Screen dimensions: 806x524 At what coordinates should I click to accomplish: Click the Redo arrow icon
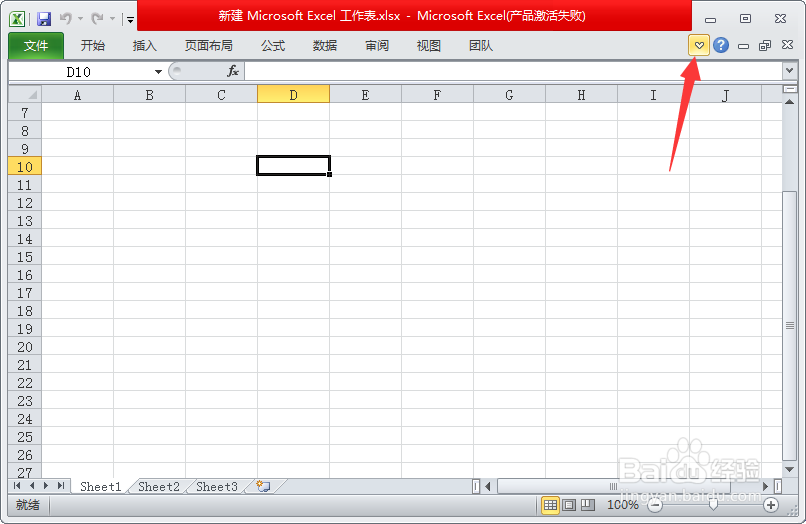click(97, 19)
